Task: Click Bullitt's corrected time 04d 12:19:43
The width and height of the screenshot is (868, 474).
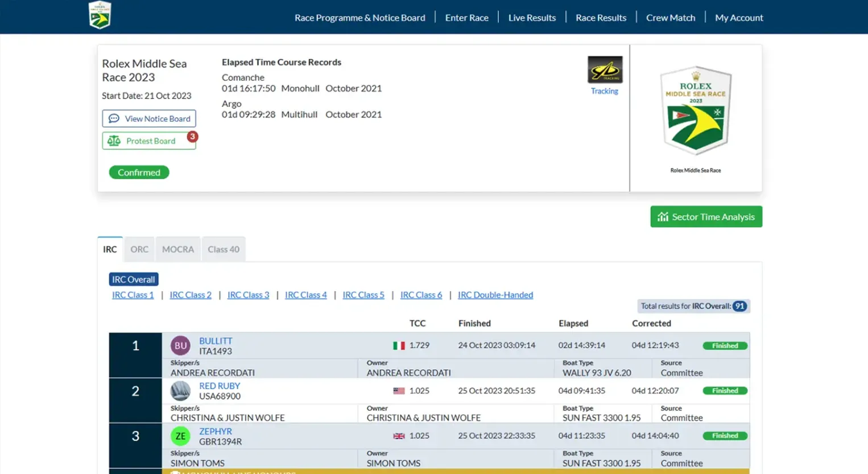Action: [655, 345]
